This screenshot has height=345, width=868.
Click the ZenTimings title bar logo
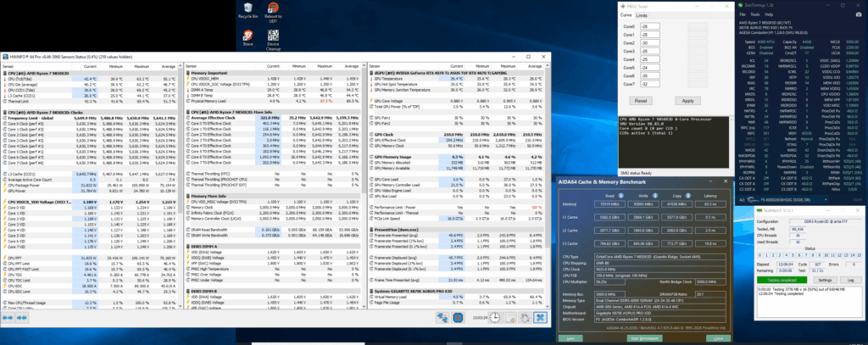click(x=742, y=6)
